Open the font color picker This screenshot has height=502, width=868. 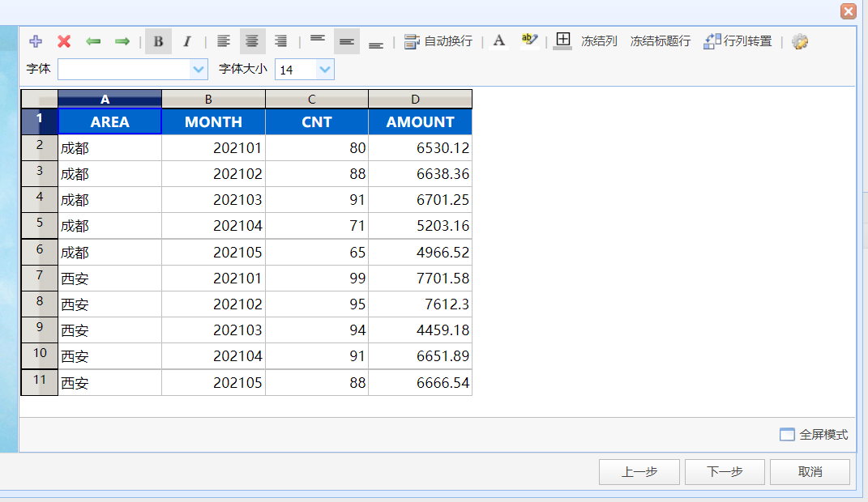point(498,41)
